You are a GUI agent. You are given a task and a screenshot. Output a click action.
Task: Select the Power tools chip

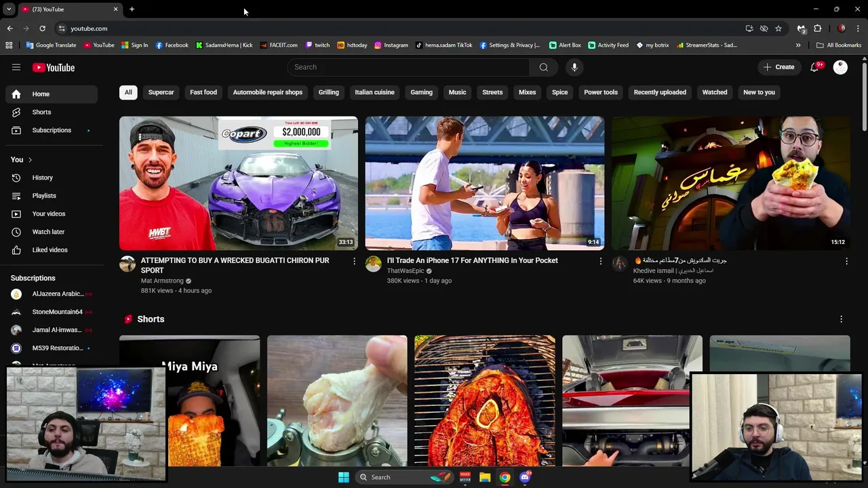tap(601, 92)
